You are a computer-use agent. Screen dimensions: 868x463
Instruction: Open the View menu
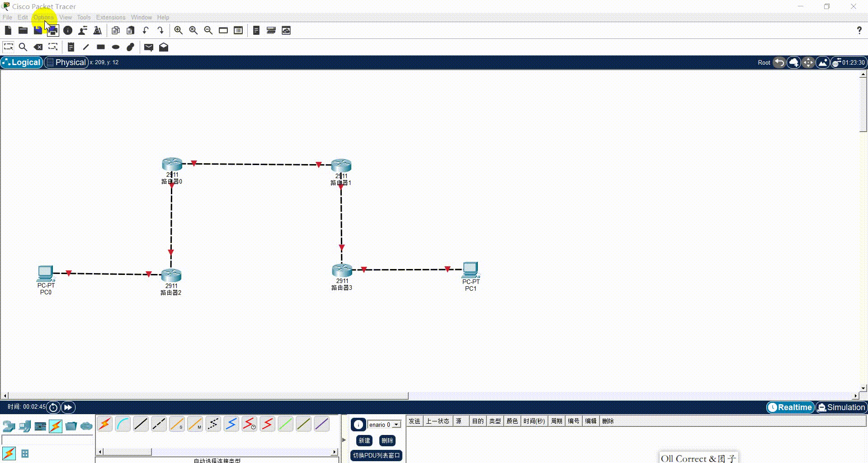66,17
